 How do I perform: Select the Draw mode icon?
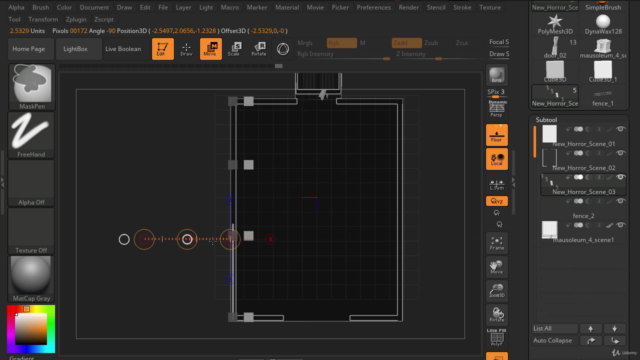[x=186, y=49]
